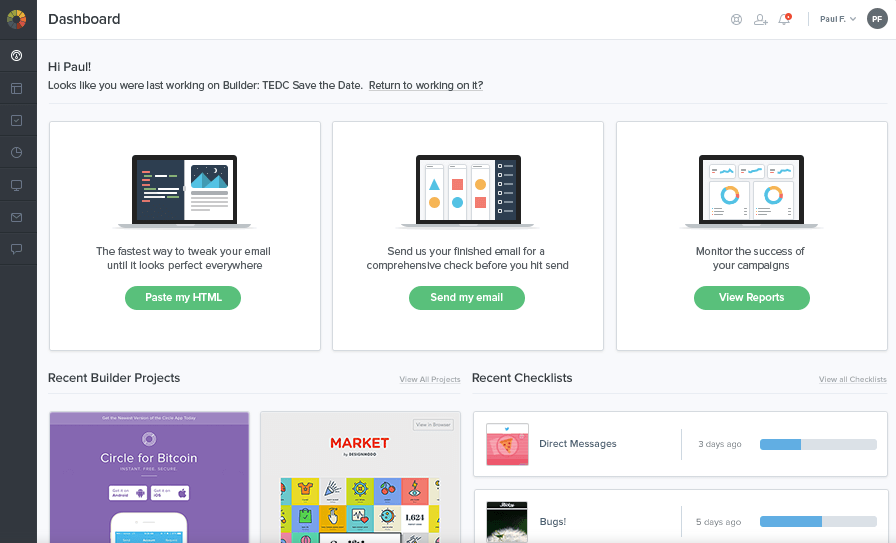The width and height of the screenshot is (896, 543).
Task: Open the notifications bell
Action: coord(785,19)
